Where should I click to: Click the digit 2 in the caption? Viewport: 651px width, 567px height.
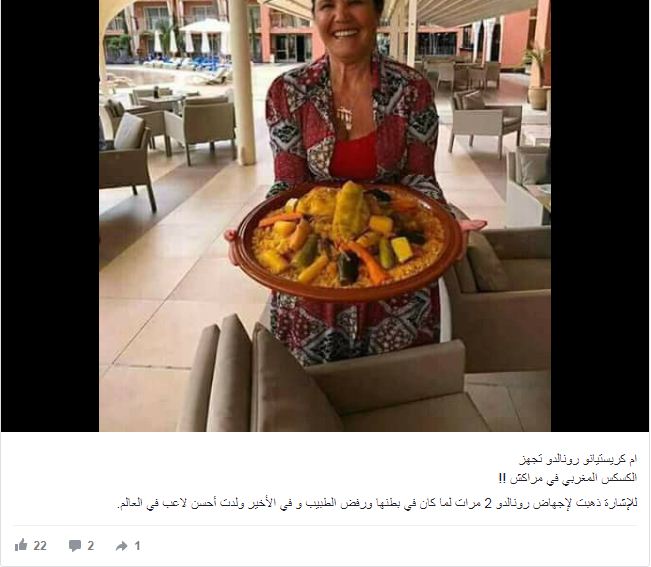pos(488,504)
